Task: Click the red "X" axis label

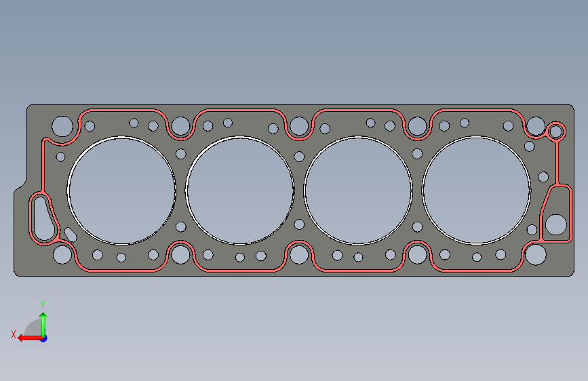Action: (14, 334)
